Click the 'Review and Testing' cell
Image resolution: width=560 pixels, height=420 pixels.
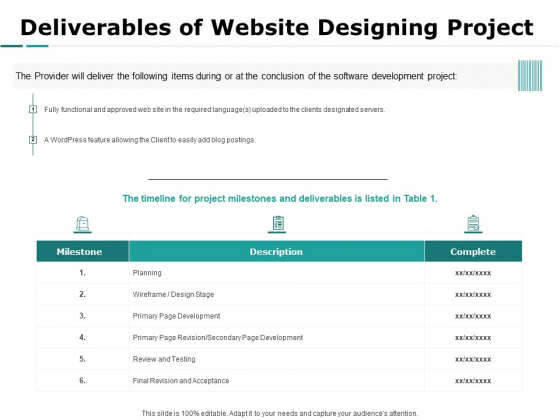pyautogui.click(x=276, y=359)
